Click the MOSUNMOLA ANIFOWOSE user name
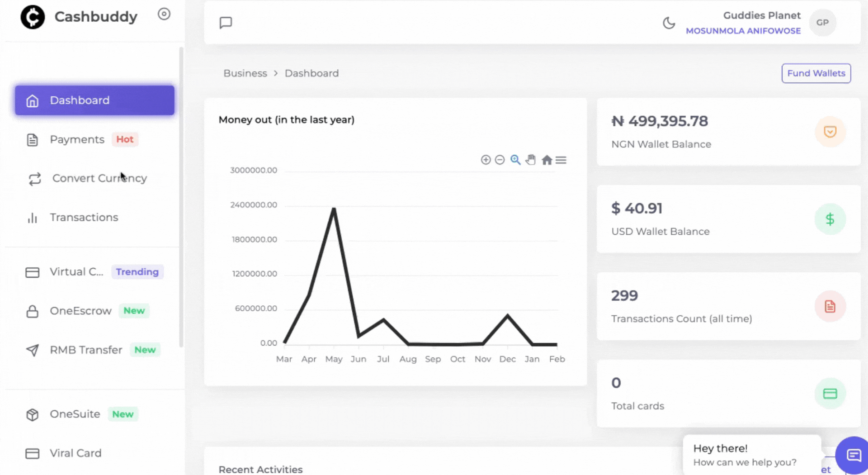This screenshot has width=868, height=475. 743,31
